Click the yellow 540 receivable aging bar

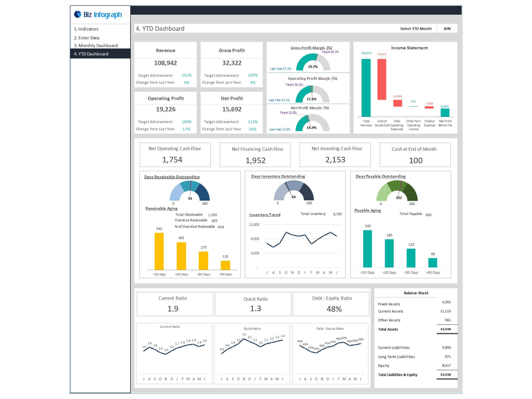click(x=159, y=251)
